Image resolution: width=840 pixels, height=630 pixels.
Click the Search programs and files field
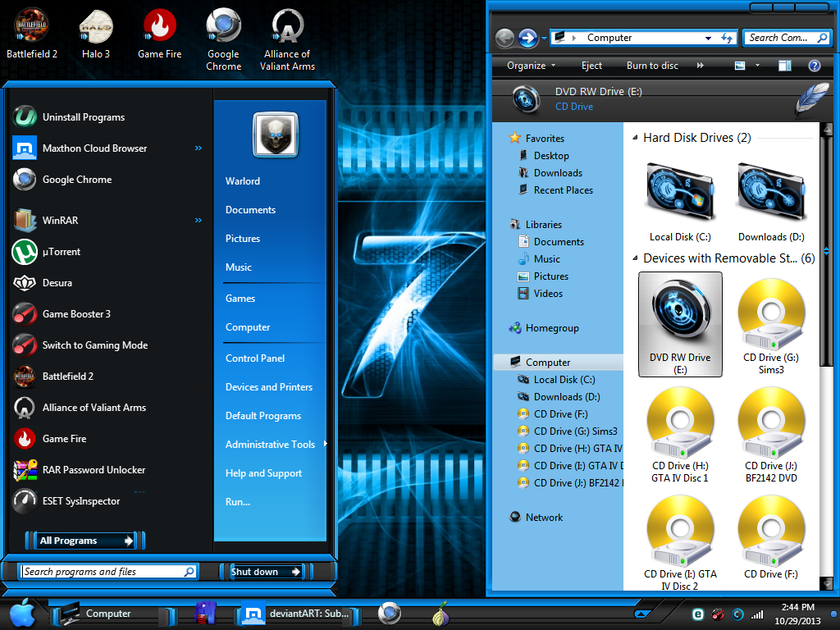(107, 572)
